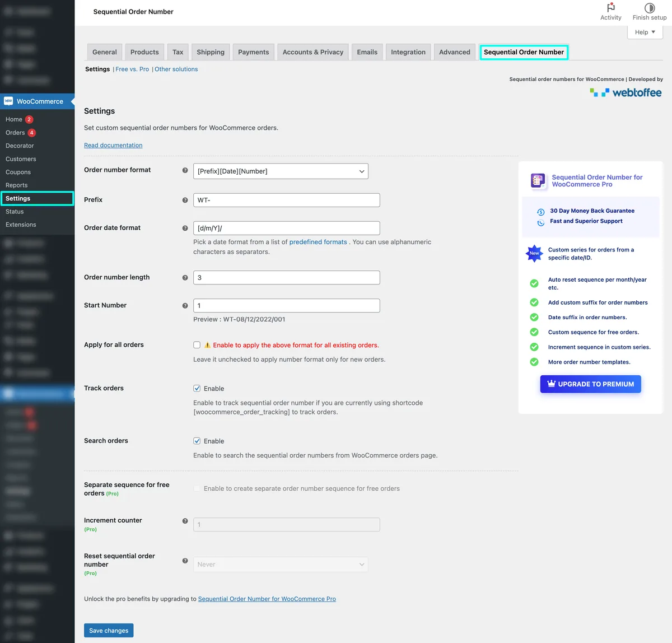Click help icon beside Prefix
The height and width of the screenshot is (643, 672).
pyautogui.click(x=185, y=200)
